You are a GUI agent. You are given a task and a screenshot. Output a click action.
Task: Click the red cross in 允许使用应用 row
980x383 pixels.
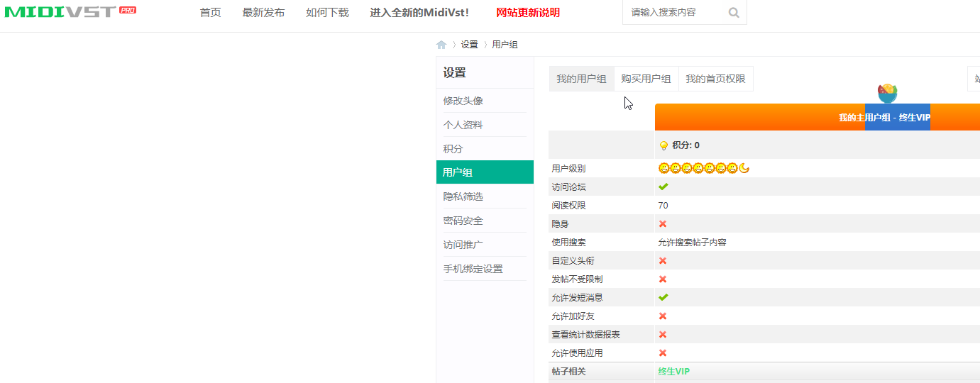[663, 353]
